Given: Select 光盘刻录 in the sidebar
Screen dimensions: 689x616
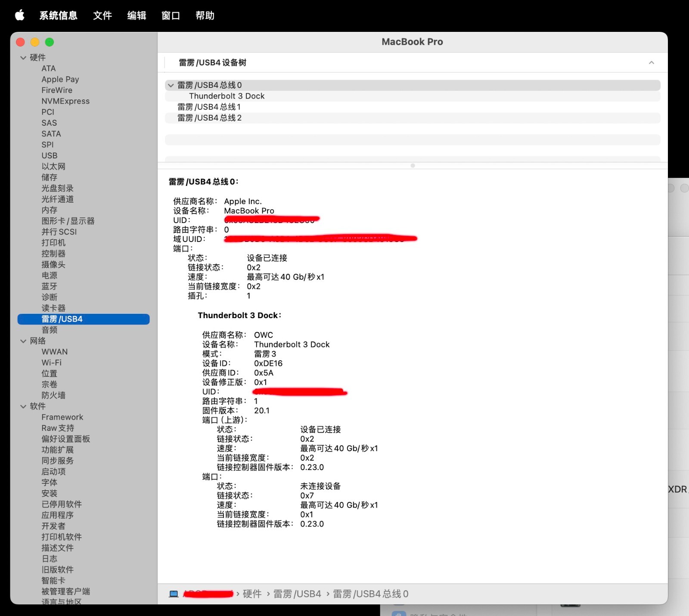Looking at the screenshot, I should pos(58,189).
